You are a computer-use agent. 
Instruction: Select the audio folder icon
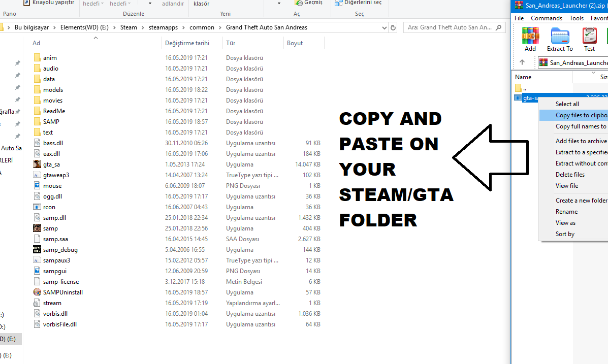tap(37, 68)
